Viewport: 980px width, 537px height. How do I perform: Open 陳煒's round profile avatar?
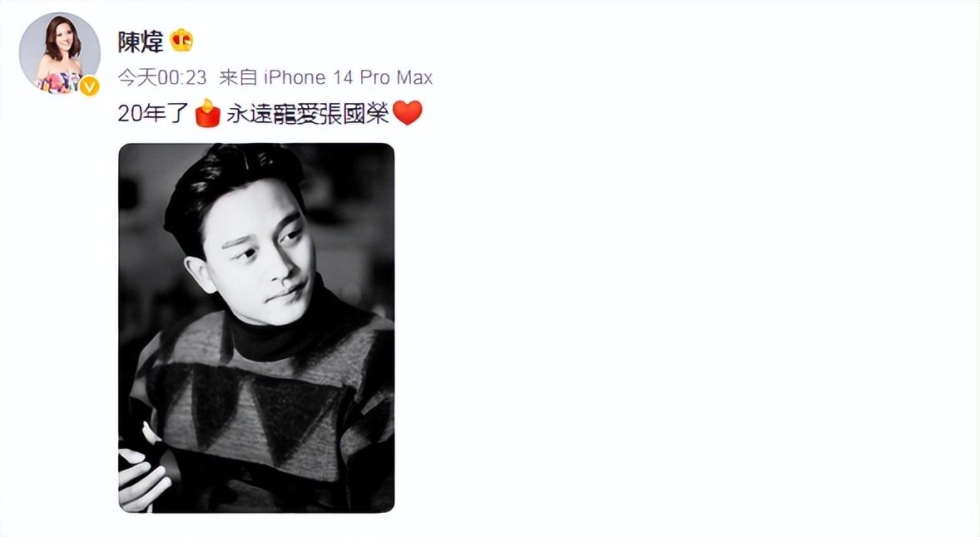59,53
